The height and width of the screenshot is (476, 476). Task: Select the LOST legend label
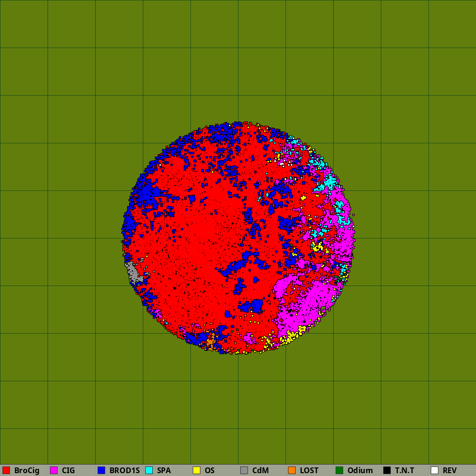click(309, 471)
